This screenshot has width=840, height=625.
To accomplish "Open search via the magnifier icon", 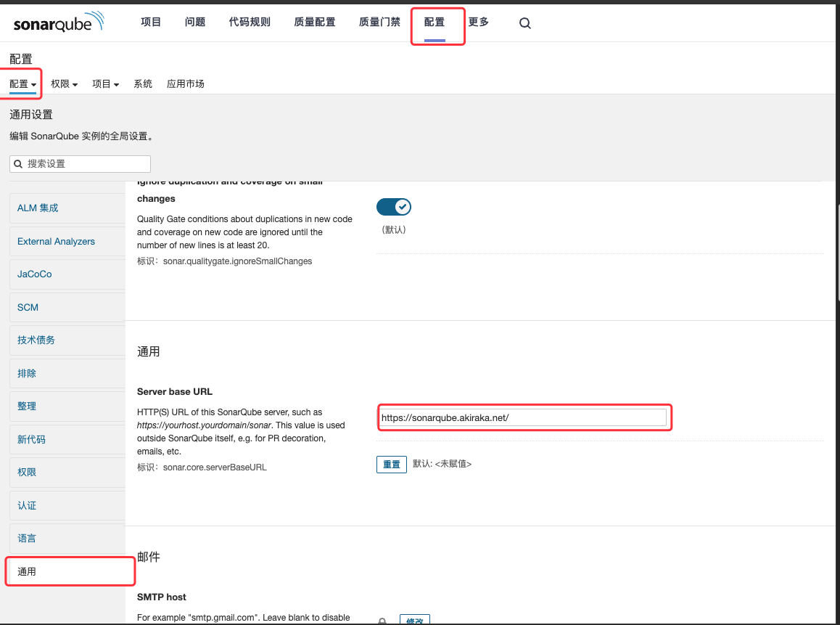I will pyautogui.click(x=525, y=23).
